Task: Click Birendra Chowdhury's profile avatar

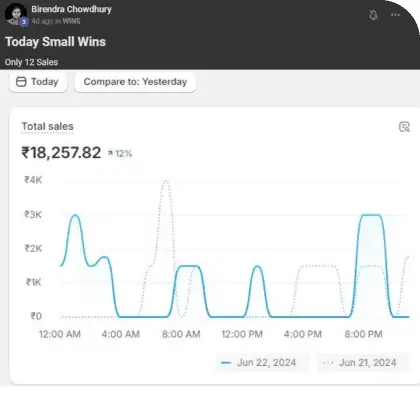Action: click(x=15, y=13)
